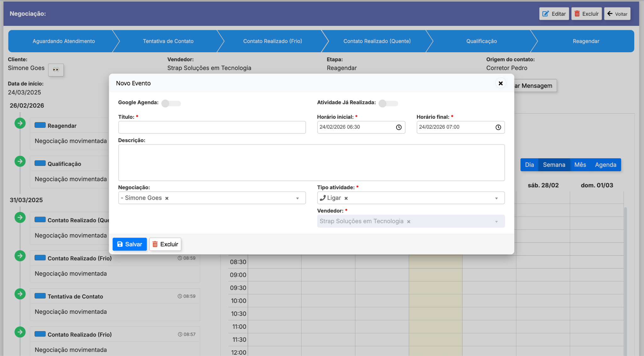The width and height of the screenshot is (644, 356).
Task: Enable the Google Agenda toggle
Action: click(x=171, y=103)
